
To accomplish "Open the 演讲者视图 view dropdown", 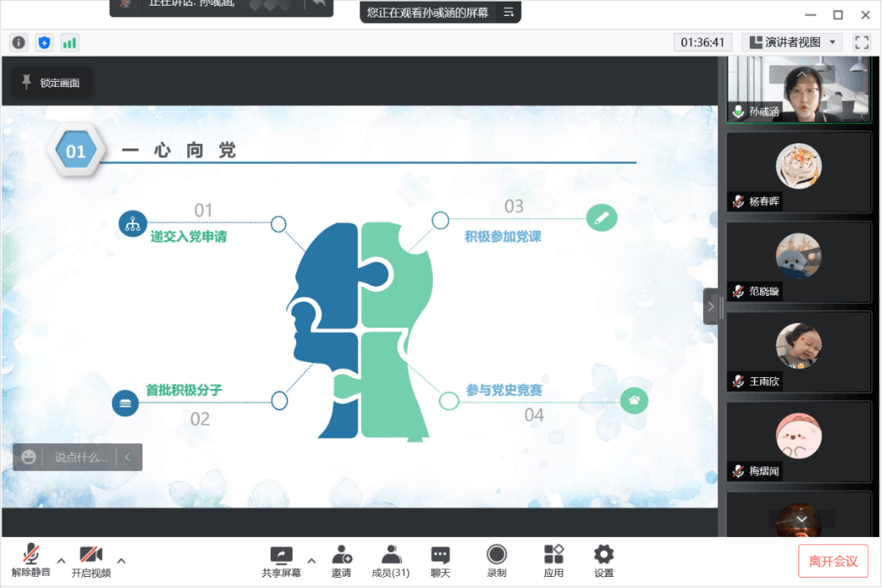I will (791, 42).
